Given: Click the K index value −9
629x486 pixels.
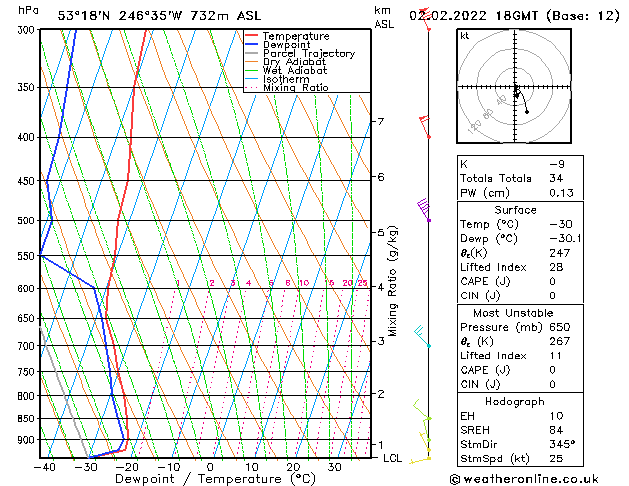Looking at the screenshot, I should 557,164.
